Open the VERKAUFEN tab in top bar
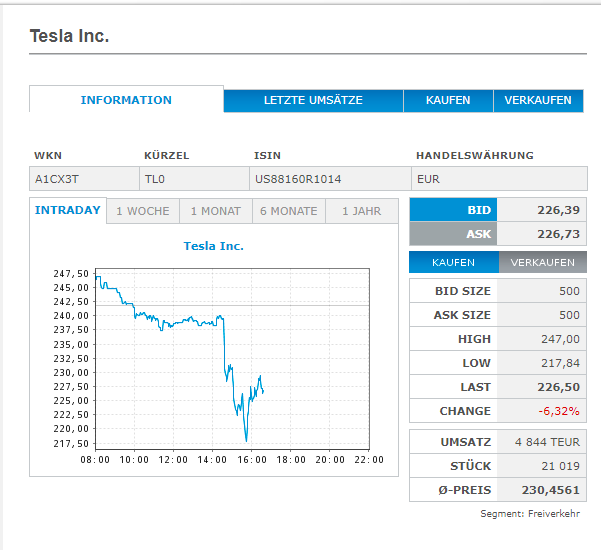The width and height of the screenshot is (601, 550). coord(538,101)
